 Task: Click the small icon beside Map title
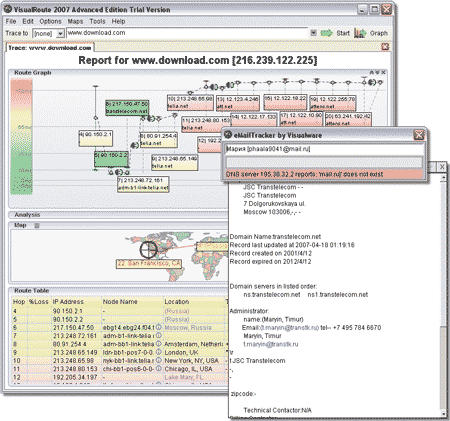click(x=37, y=226)
